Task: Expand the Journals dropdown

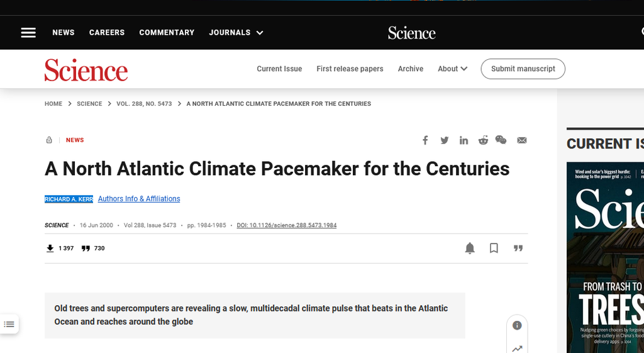Action: [x=236, y=33]
